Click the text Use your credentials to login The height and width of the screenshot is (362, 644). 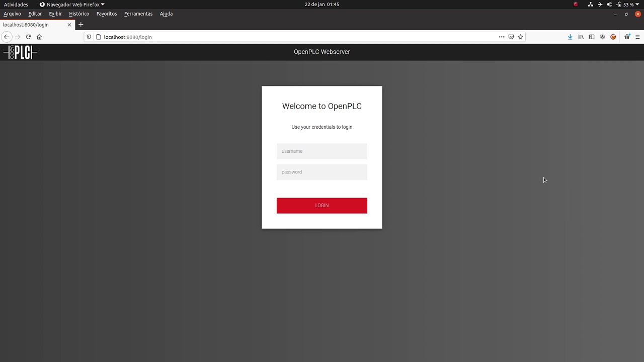tap(322, 127)
